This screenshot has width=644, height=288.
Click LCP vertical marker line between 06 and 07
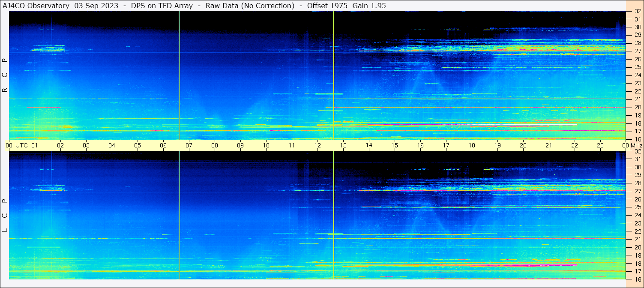(179, 216)
